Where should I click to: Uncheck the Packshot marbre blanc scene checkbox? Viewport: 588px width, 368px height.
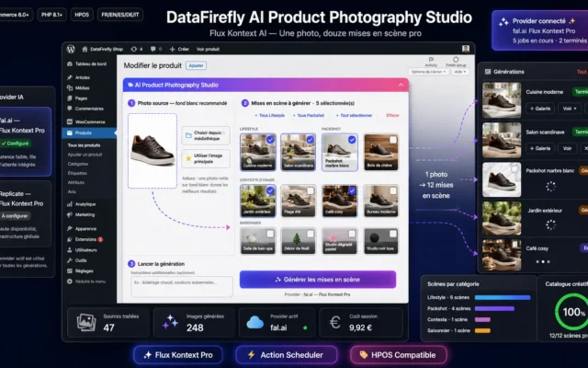point(352,140)
